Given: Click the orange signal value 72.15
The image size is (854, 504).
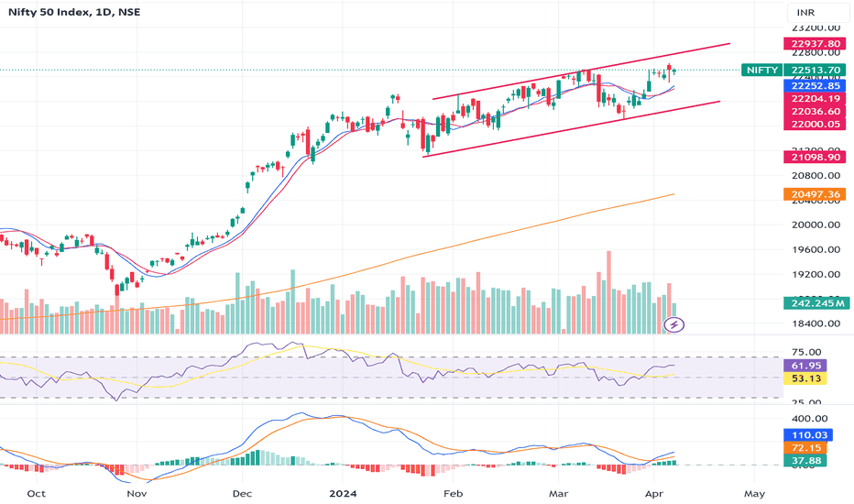Looking at the screenshot, I should pos(805,448).
